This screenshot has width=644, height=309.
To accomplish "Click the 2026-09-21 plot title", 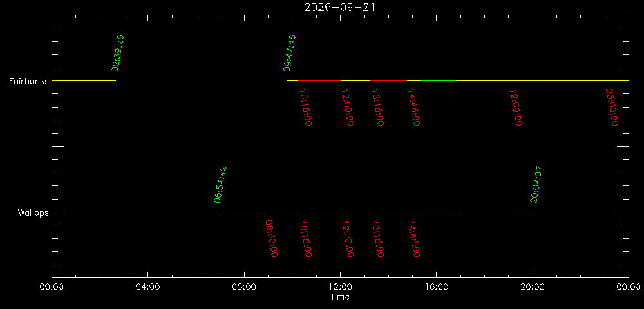I will point(339,7).
